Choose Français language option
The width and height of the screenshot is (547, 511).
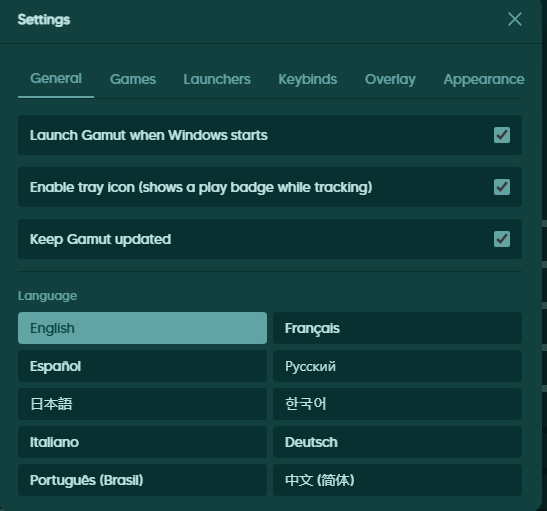pos(397,328)
